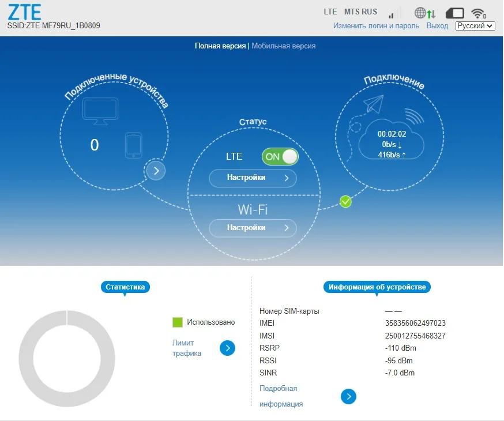Open Подробная информация arrow button
The image size is (504, 421).
click(348, 396)
